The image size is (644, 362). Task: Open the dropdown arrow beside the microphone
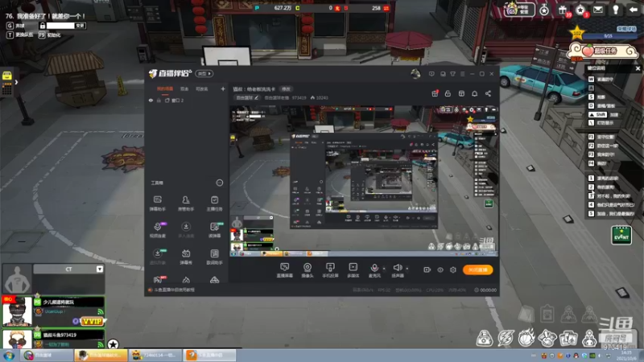[x=384, y=269]
